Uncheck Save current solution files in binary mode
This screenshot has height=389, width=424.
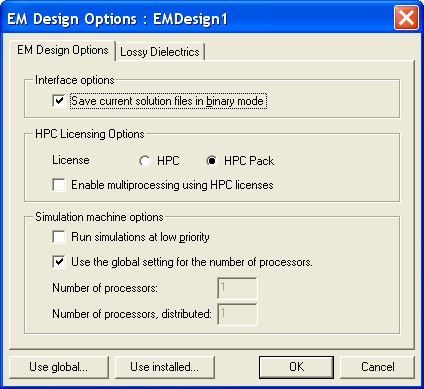tap(59, 101)
